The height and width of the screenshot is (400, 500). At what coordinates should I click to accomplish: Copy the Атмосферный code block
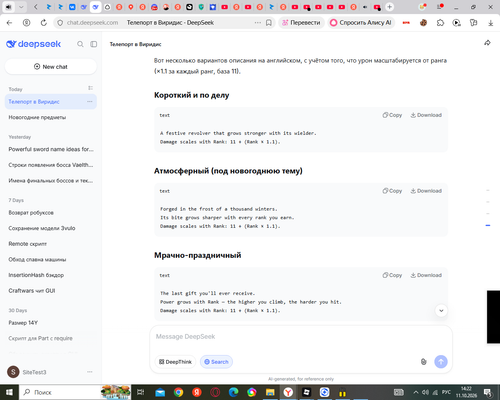[x=392, y=191]
